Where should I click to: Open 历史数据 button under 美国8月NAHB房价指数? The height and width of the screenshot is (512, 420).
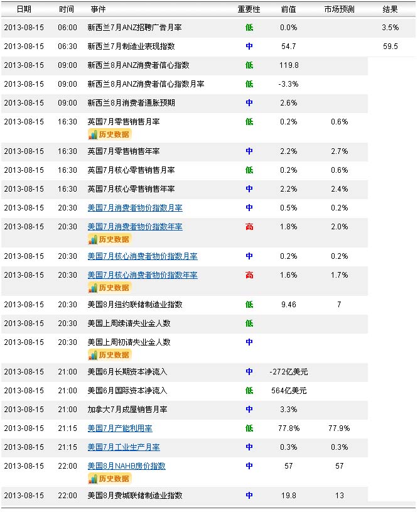110,479
